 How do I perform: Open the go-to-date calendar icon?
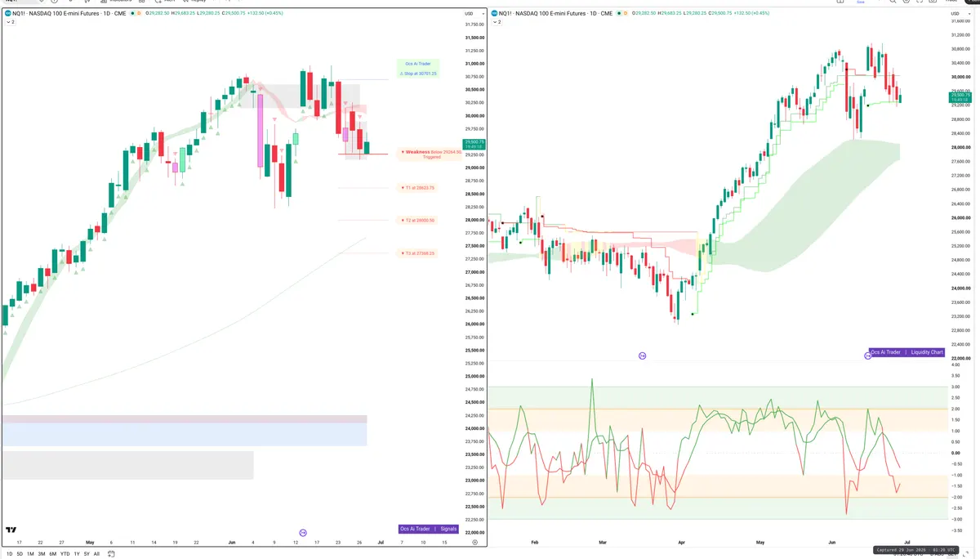coord(111,554)
